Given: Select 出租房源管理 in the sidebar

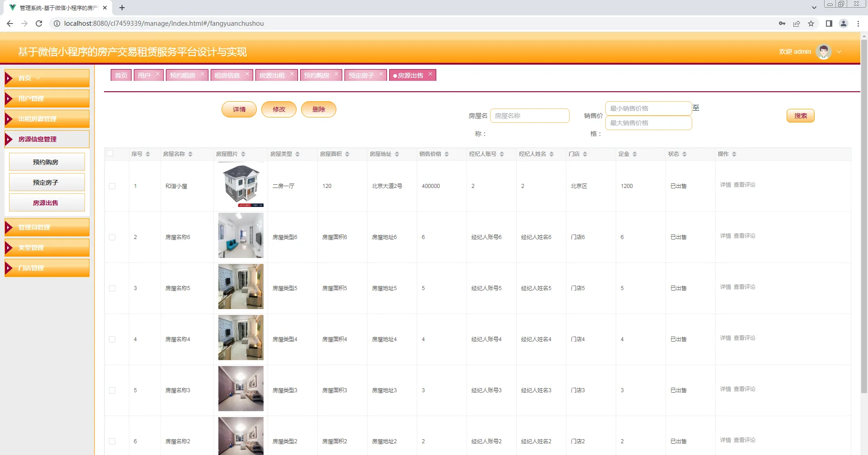Looking at the screenshot, I should (x=37, y=118).
